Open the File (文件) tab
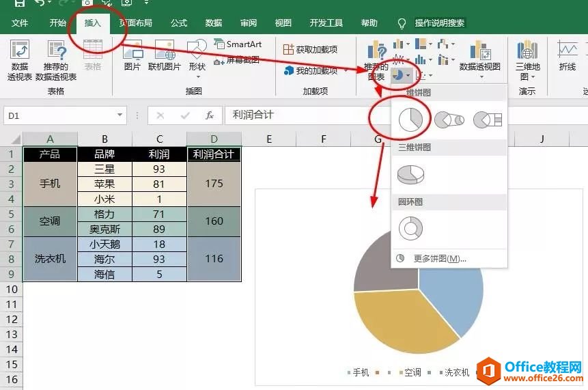Viewport: 588px width, 390px height. pyautogui.click(x=20, y=23)
